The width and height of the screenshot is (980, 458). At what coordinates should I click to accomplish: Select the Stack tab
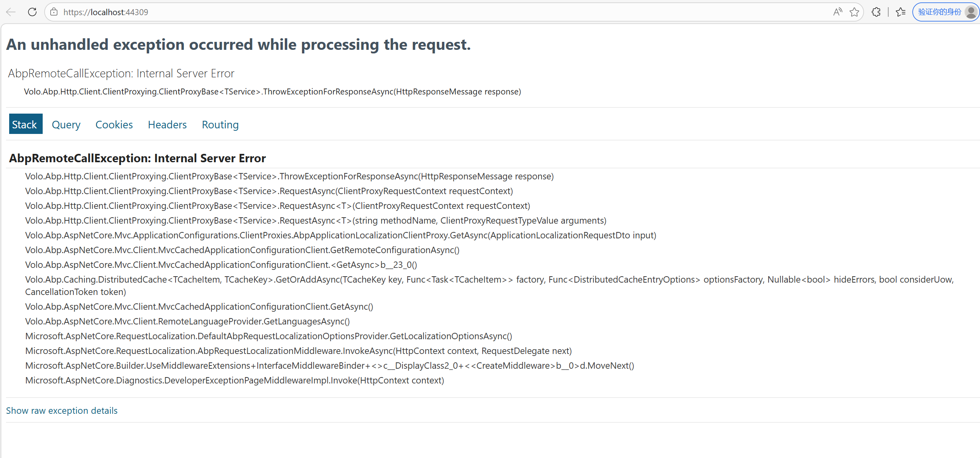point(25,124)
